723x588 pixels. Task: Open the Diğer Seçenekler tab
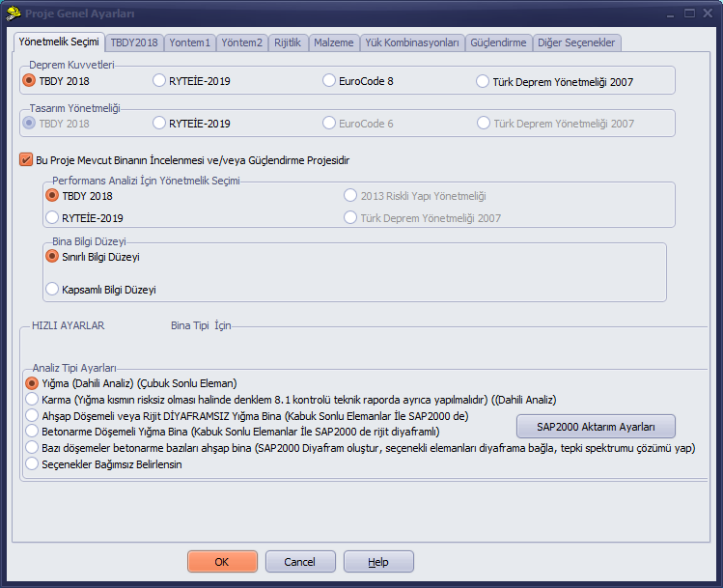tap(576, 42)
